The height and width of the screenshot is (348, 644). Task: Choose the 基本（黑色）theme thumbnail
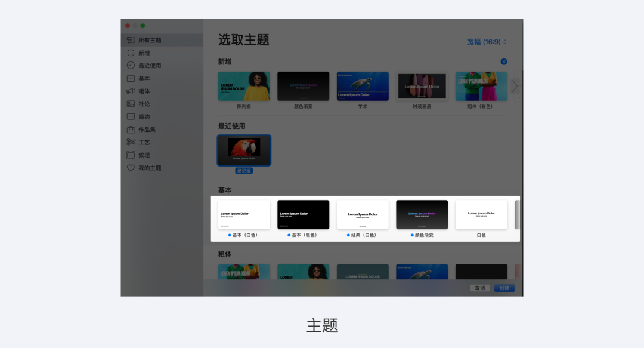[303, 214]
